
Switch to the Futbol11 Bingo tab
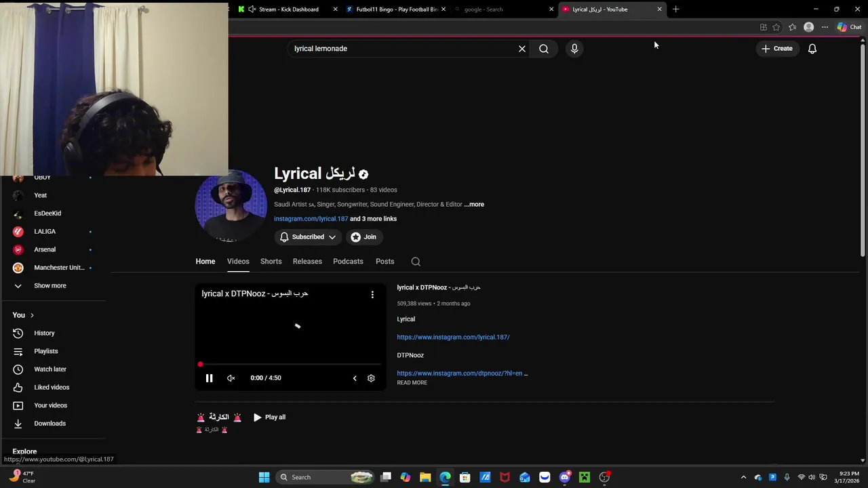point(395,9)
